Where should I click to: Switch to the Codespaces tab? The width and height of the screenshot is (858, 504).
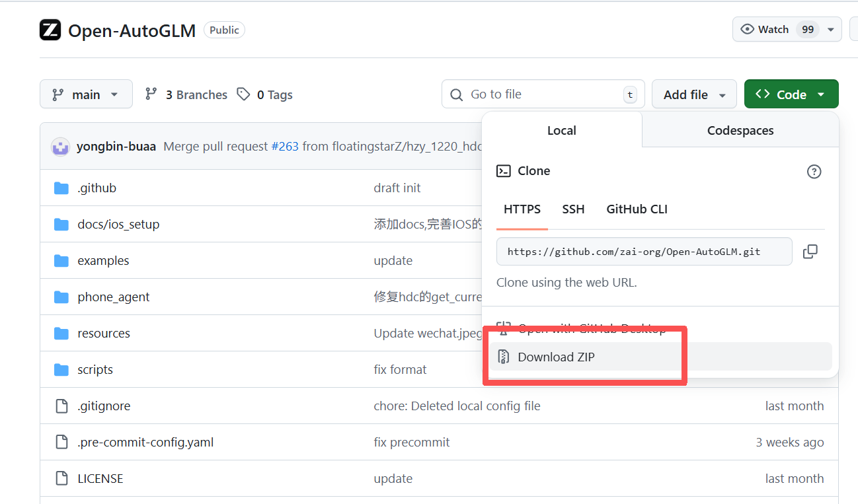tap(740, 131)
